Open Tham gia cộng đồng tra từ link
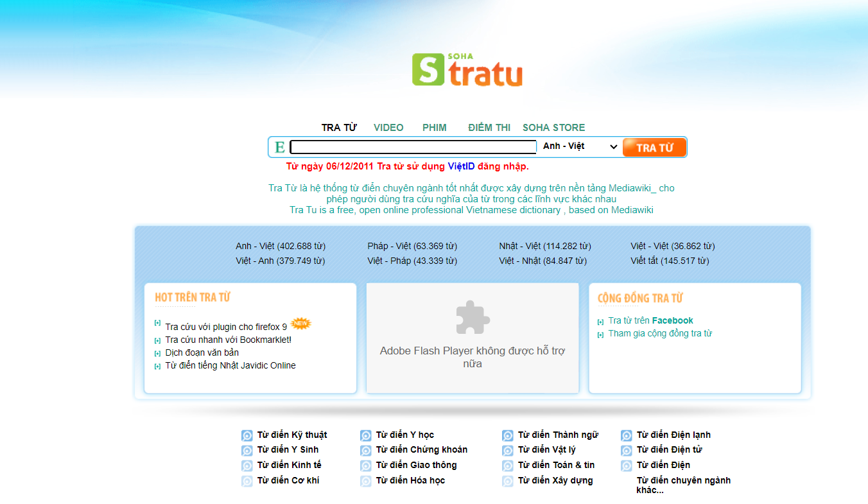This screenshot has width=868, height=504. pyautogui.click(x=660, y=333)
